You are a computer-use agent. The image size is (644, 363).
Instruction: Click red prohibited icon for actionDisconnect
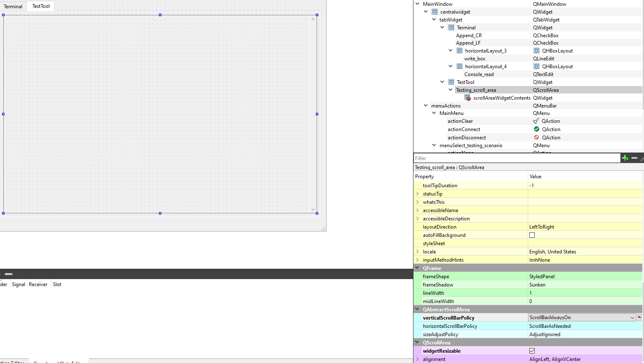[x=536, y=138]
